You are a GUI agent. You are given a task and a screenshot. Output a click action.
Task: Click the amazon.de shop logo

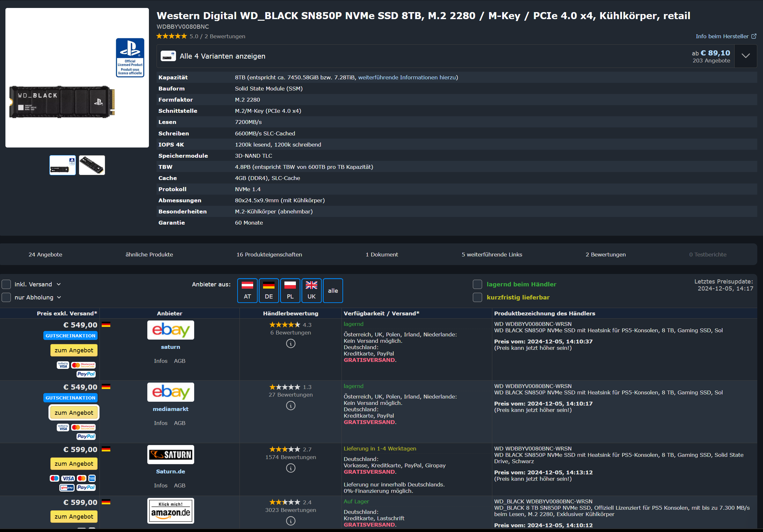click(x=171, y=510)
